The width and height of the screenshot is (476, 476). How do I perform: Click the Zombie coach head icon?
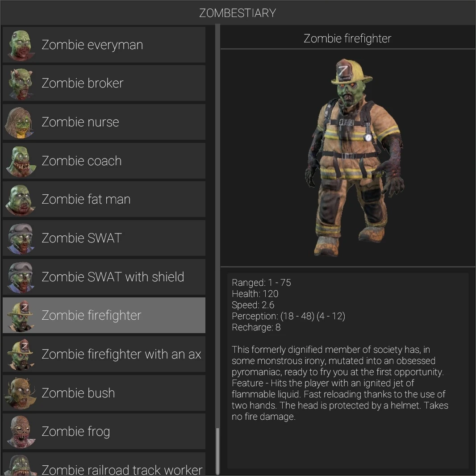pos(21,161)
